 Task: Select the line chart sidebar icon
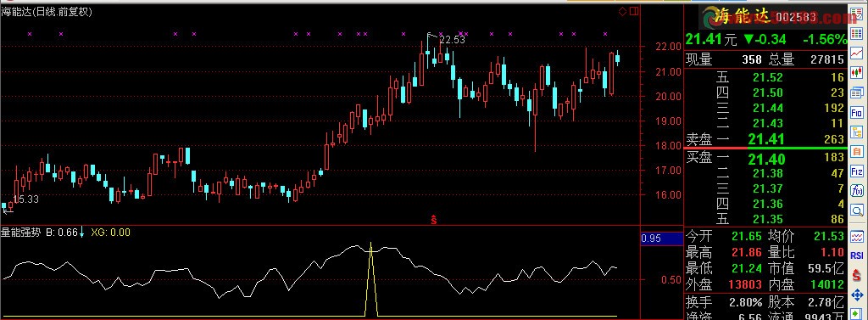coord(857,53)
